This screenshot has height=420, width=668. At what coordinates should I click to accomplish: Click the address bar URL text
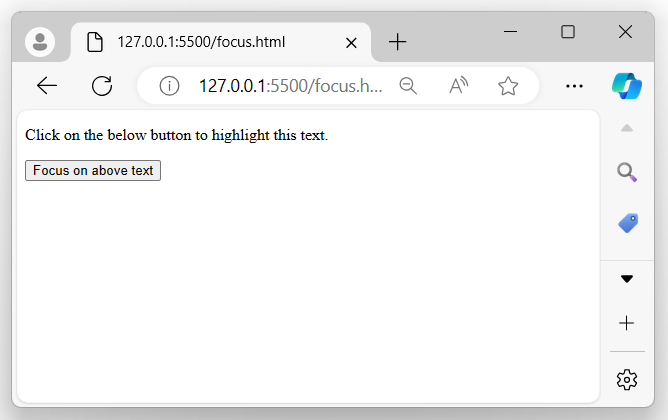click(x=291, y=86)
